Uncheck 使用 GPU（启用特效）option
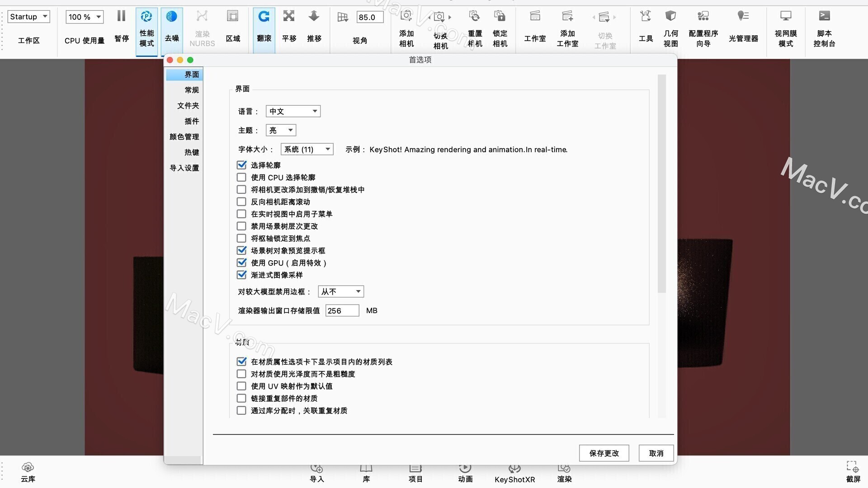Screen dimensions: 868x488 pos(241,263)
